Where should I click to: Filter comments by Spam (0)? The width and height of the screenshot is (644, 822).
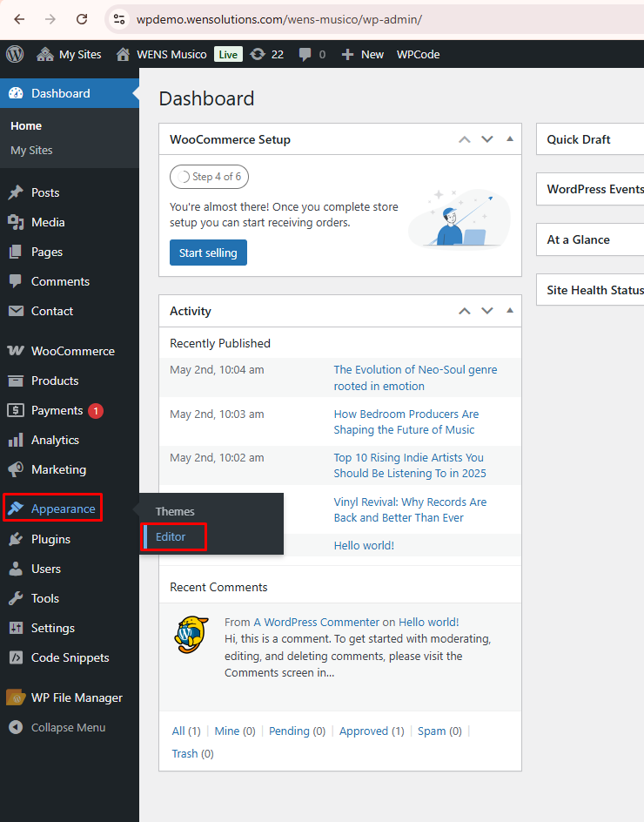click(x=439, y=731)
